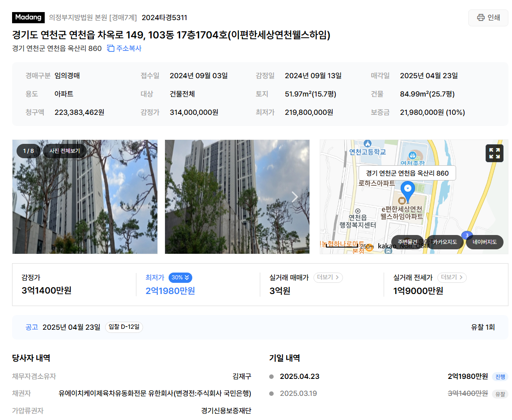Open the first apartment photo

coord(85,197)
